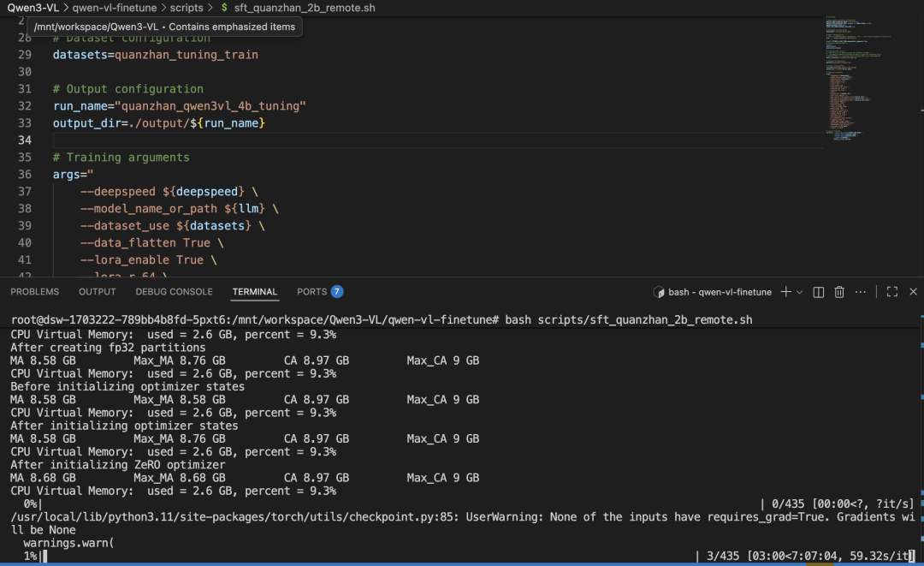Screen dimensions: 924x566
Task: Open the terminal panel more actions menu
Action: [x=861, y=292]
